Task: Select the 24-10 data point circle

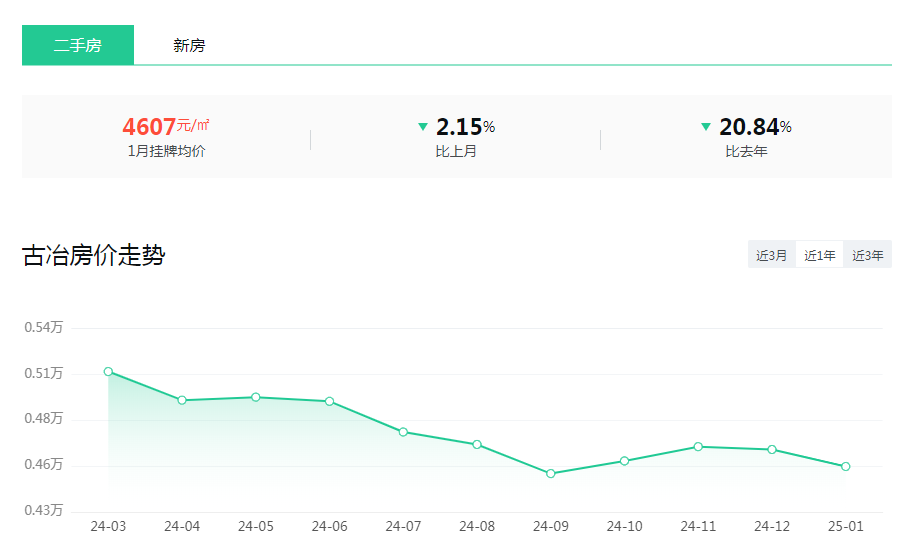Action: pyautogui.click(x=624, y=461)
